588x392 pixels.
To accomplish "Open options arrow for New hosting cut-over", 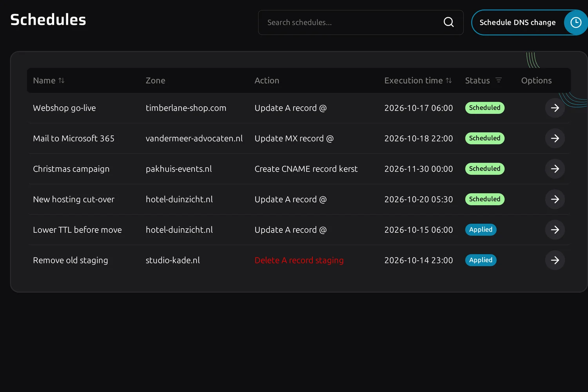I will click(x=555, y=199).
